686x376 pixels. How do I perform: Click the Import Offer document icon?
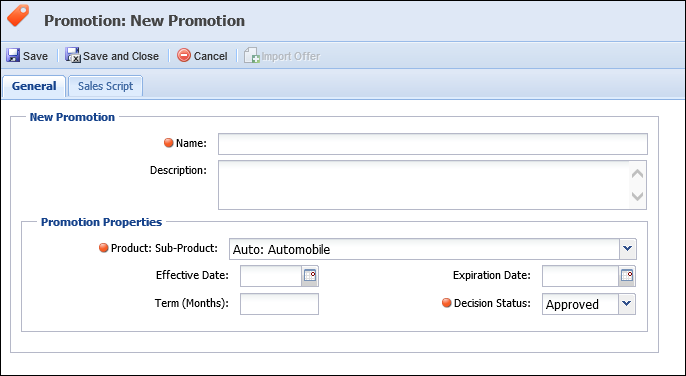pos(252,56)
